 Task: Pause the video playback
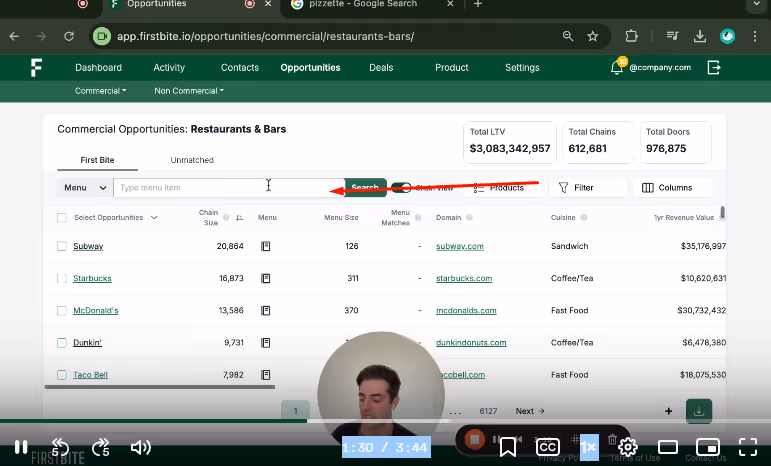pos(21,447)
